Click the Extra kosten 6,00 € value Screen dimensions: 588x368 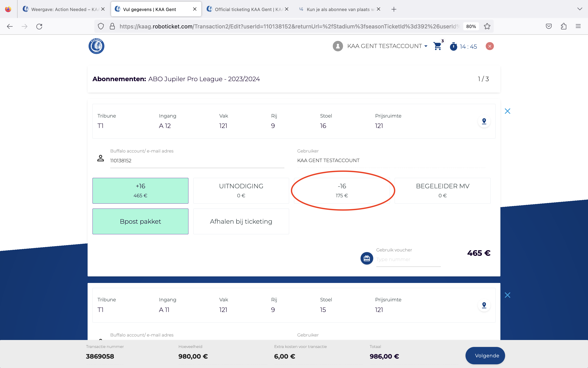pos(285,356)
